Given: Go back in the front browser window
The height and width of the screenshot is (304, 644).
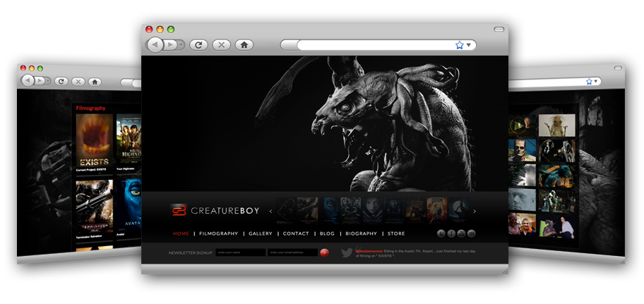Looking at the screenshot, I should point(155,44).
